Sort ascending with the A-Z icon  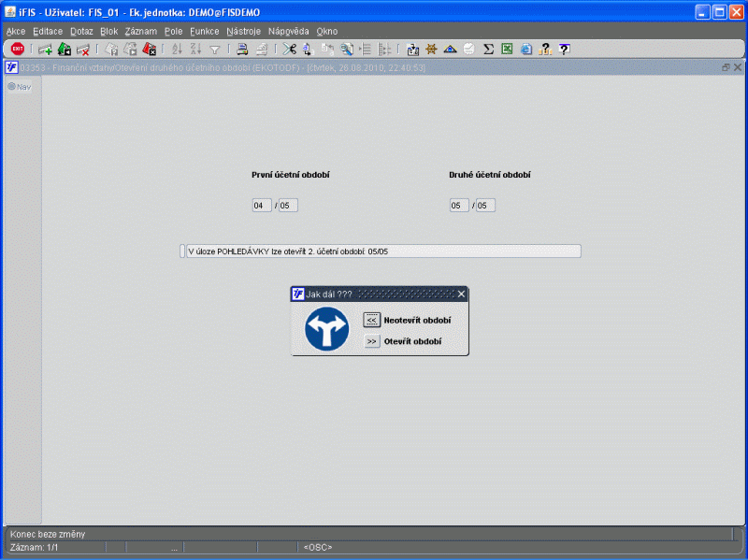click(177, 50)
